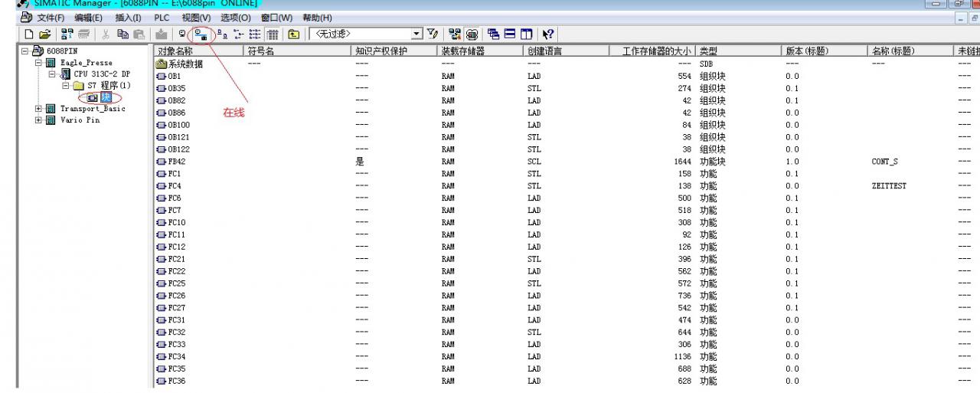
Task: Click the Configure Network icon
Action: tap(455, 34)
